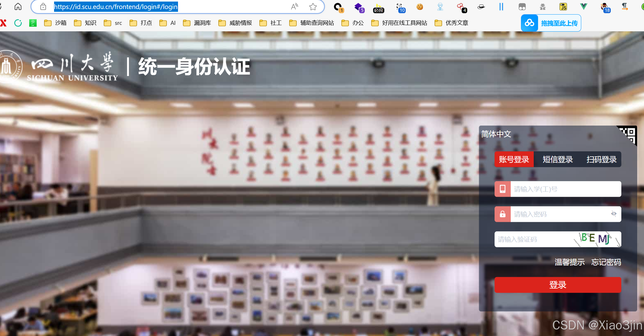The width and height of the screenshot is (644, 336).
Task: Expand the 辅助查询网站 bookmark folder
Action: point(312,23)
